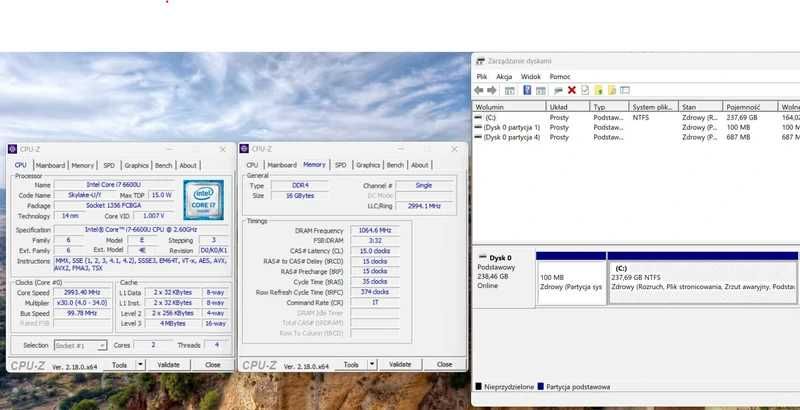Click Tools button in CPU-tab CPU-Z window
Viewport: 800px width, 410px height.
119,365
